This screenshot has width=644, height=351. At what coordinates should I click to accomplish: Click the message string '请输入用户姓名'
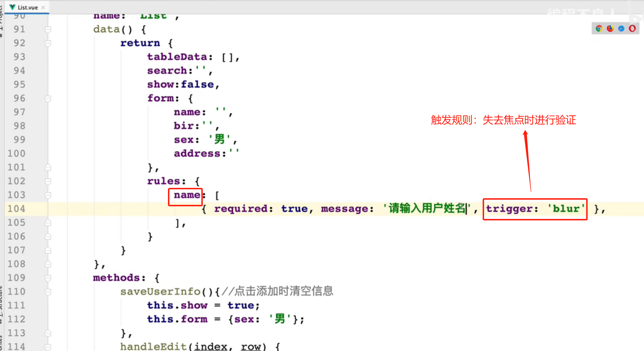click(427, 208)
